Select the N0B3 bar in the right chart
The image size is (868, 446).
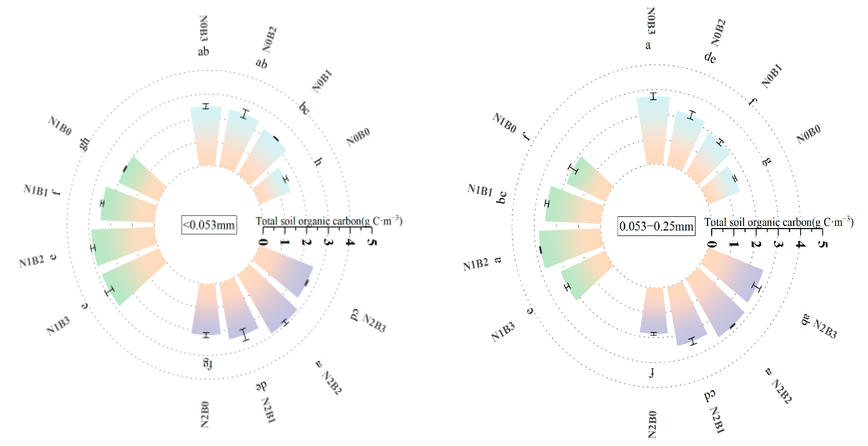coord(654,131)
